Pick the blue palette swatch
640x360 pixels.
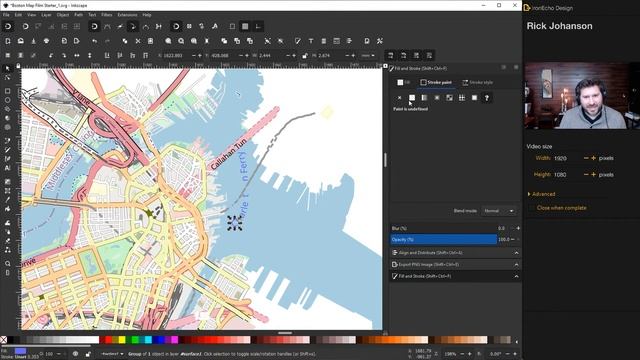coord(161,340)
